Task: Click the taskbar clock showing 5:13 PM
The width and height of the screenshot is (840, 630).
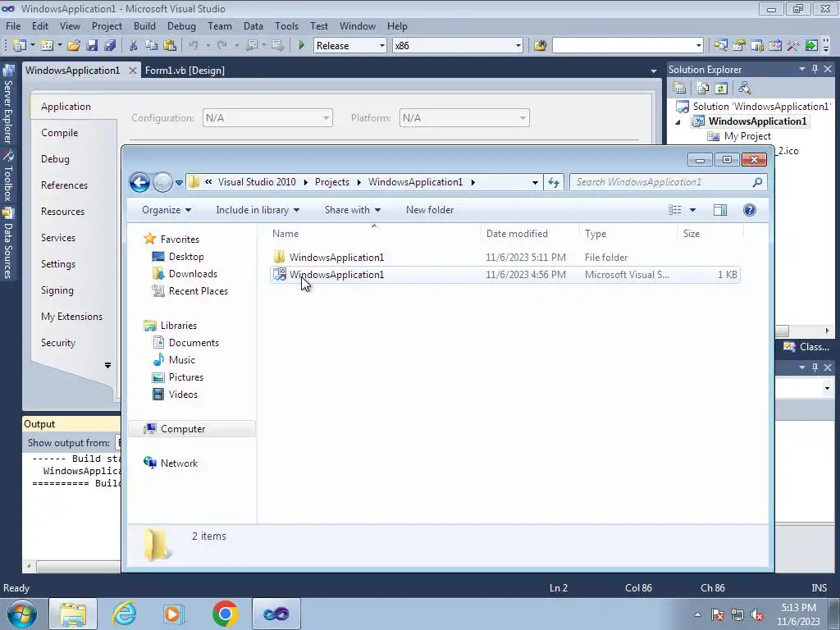Action: (x=798, y=614)
